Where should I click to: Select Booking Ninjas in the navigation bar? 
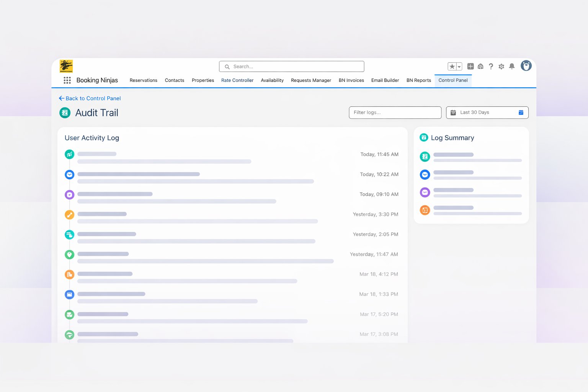pyautogui.click(x=97, y=80)
